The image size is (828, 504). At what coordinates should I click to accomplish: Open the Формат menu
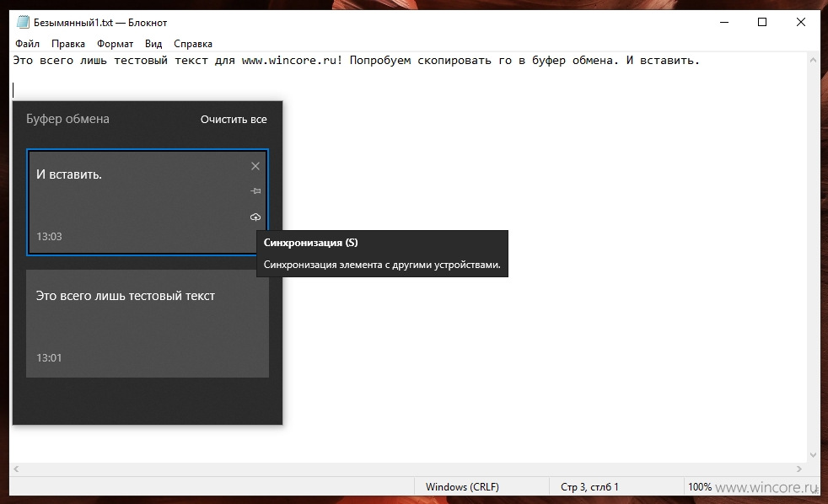tap(116, 44)
